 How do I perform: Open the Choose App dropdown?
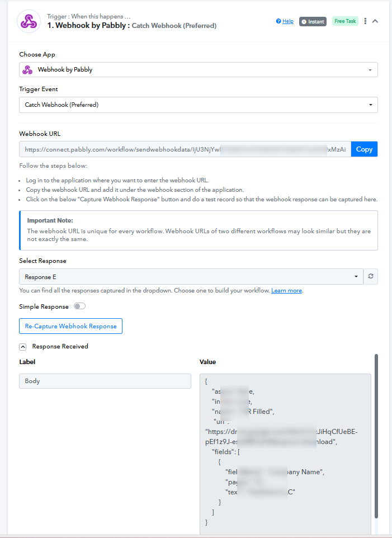[x=198, y=70]
